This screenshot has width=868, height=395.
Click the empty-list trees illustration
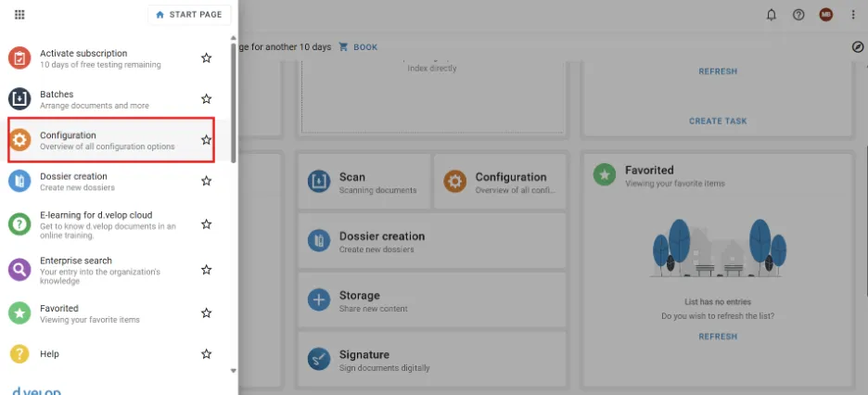tap(718, 248)
